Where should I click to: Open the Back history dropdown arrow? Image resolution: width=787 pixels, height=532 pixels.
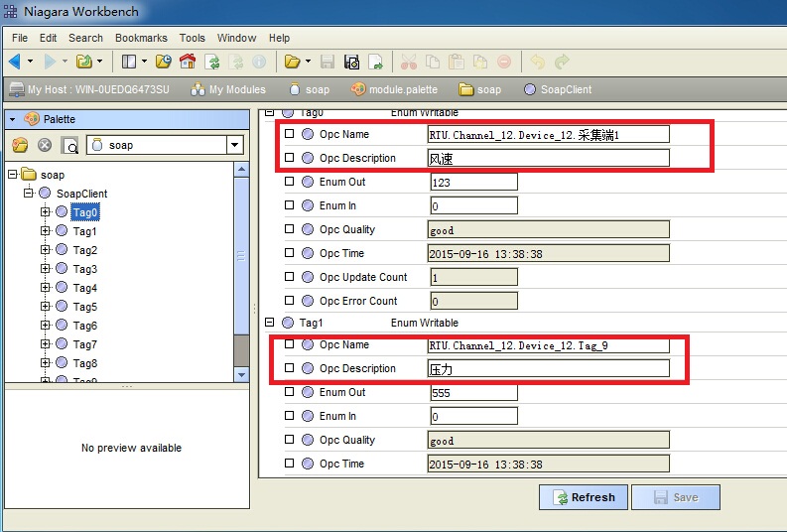[x=30, y=62]
